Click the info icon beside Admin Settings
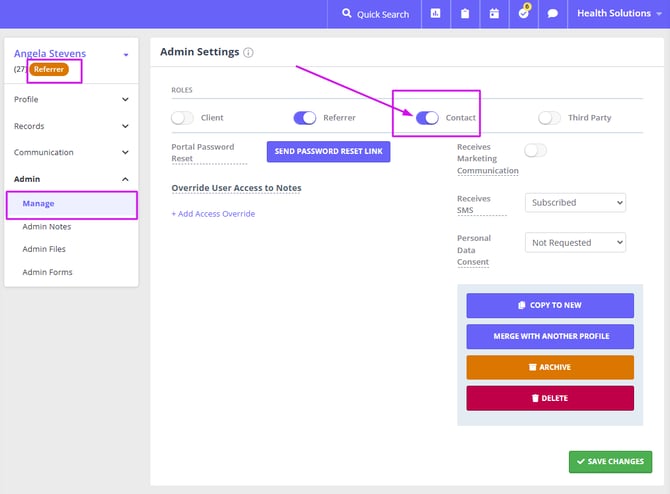 [x=248, y=52]
